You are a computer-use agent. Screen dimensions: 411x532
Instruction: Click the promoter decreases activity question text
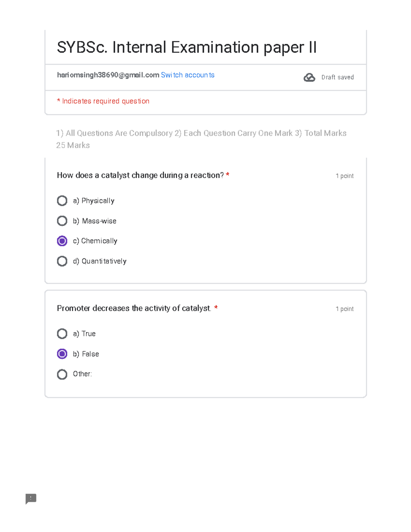[x=134, y=308]
